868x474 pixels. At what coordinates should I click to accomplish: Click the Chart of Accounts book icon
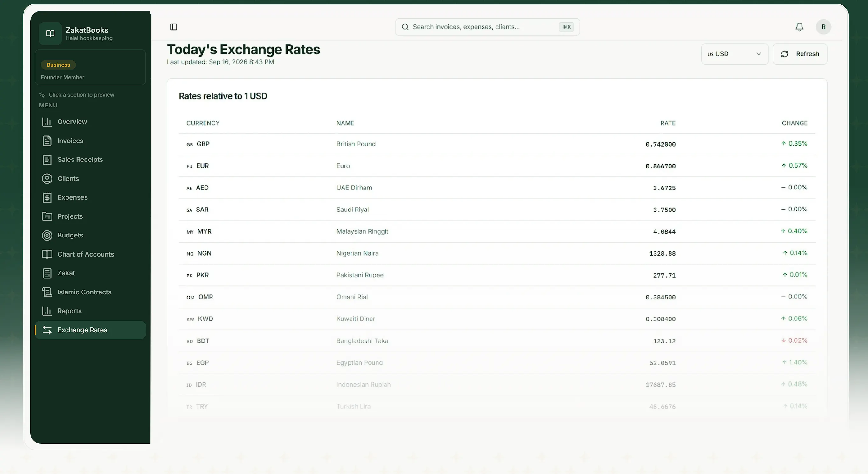pyautogui.click(x=47, y=254)
